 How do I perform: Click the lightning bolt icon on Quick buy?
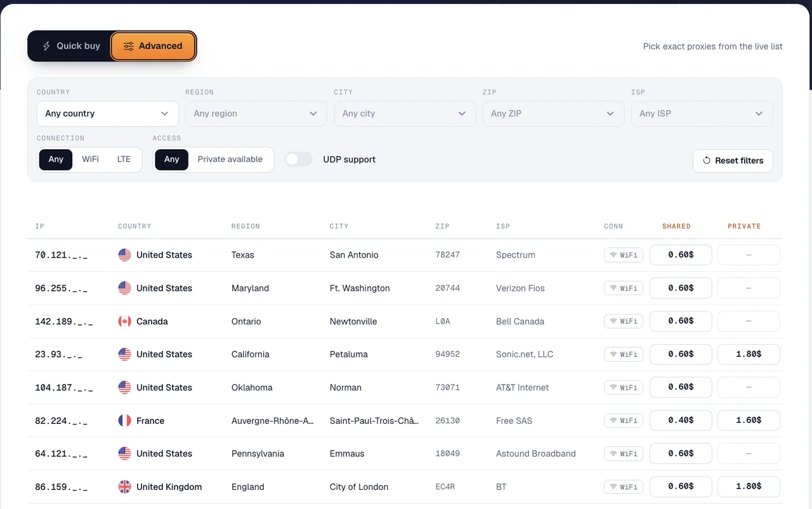point(46,46)
